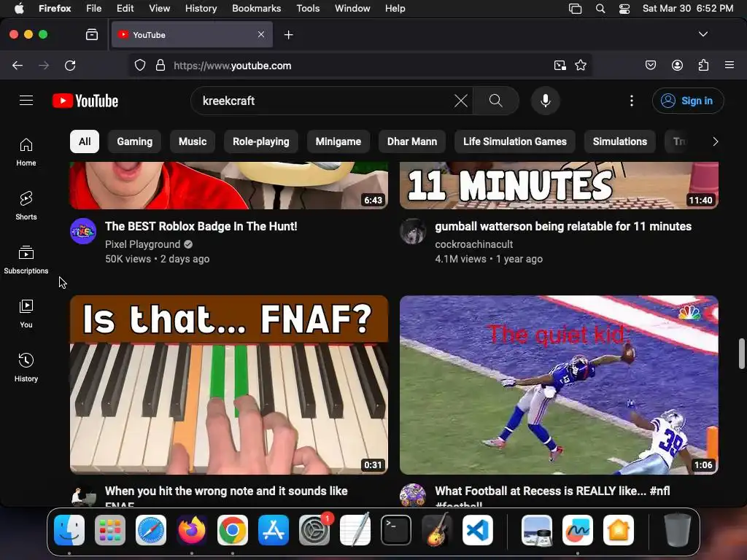Select the Gaming filter chip
747x560 pixels.
pyautogui.click(x=135, y=141)
